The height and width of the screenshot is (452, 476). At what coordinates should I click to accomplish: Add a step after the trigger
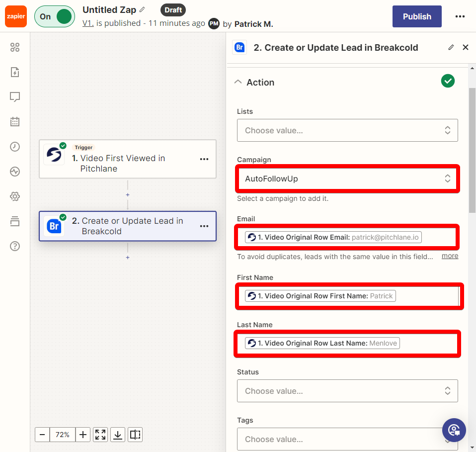(x=128, y=195)
